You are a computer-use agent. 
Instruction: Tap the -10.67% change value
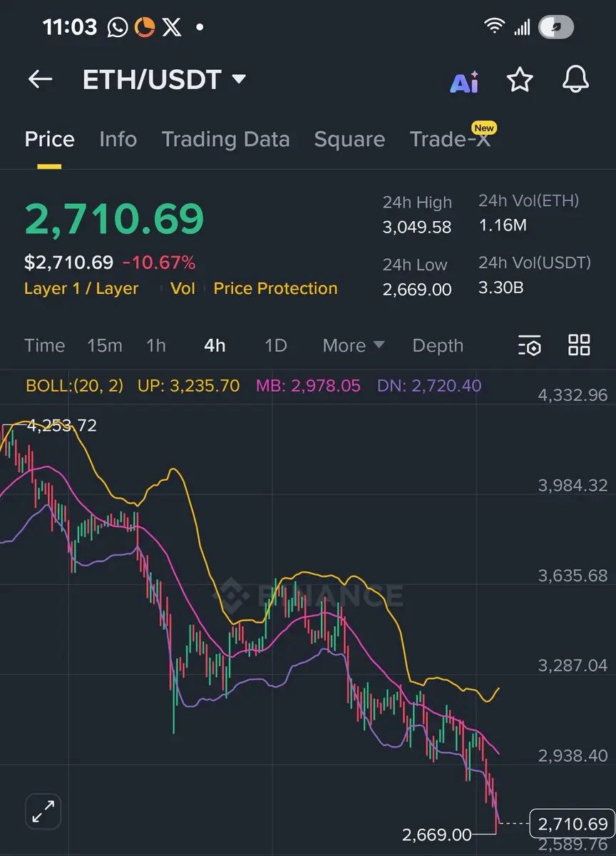click(158, 263)
